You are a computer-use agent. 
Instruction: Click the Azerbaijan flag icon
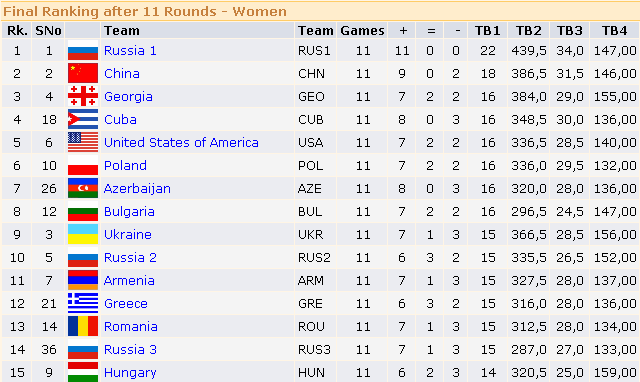coord(83,188)
